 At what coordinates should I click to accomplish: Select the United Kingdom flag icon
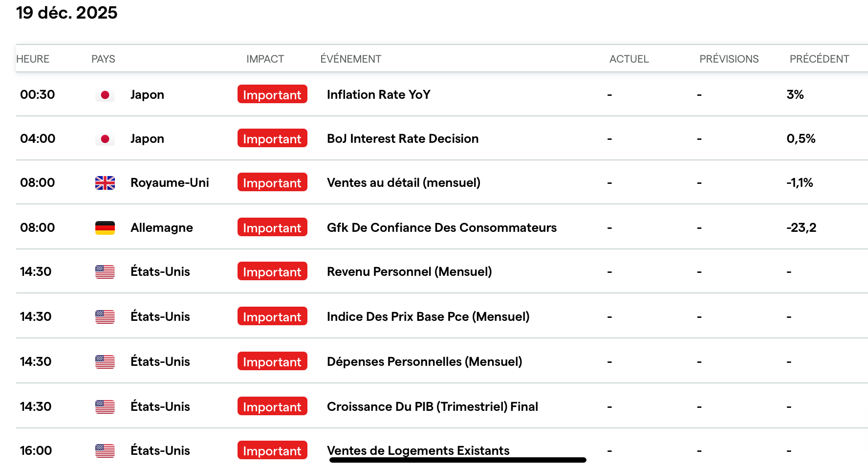[x=105, y=183]
